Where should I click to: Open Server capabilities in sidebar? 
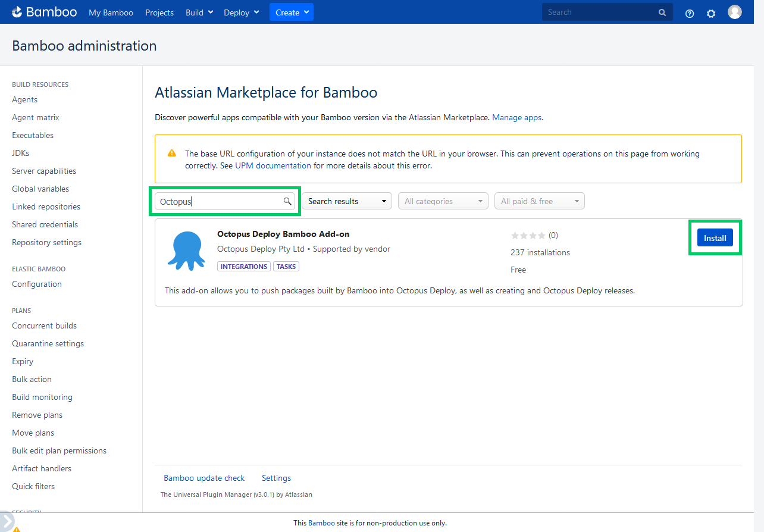44,171
